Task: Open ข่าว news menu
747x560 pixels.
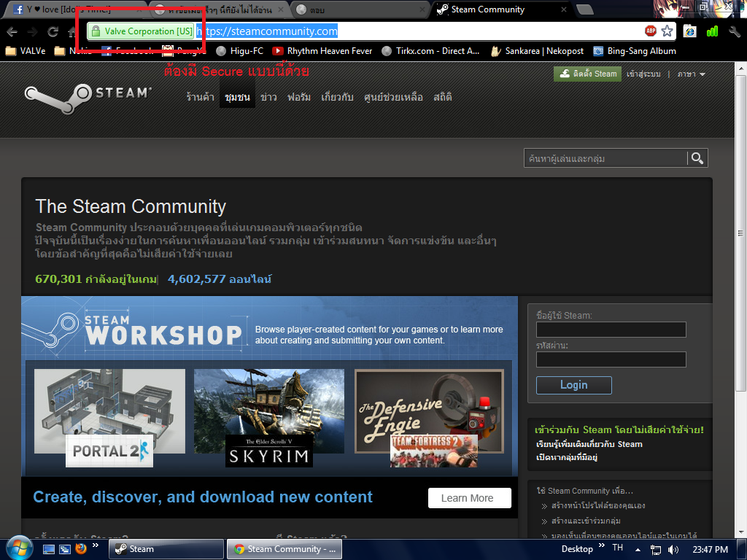Action: tap(268, 97)
